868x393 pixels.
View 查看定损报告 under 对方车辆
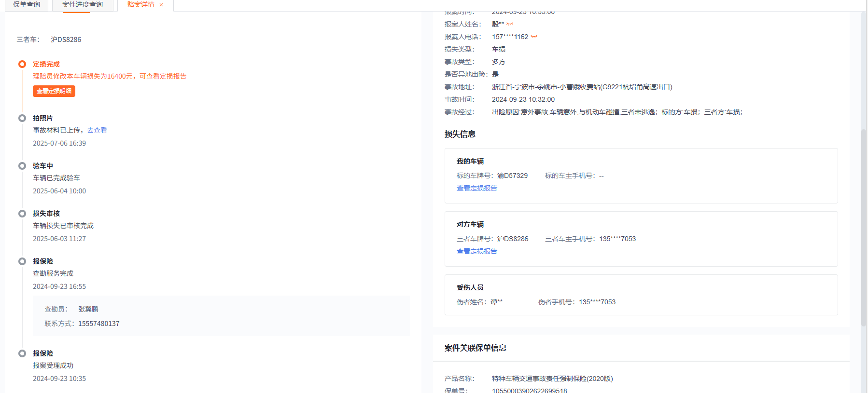[476, 251]
